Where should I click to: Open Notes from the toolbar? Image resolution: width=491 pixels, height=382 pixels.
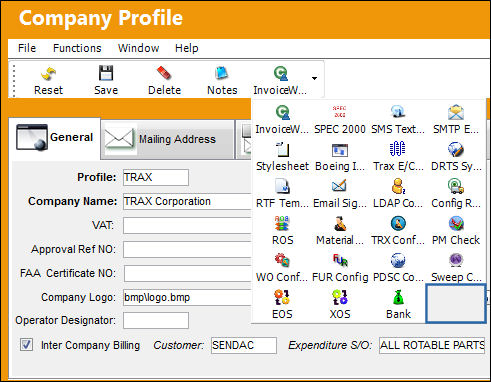coord(222,80)
